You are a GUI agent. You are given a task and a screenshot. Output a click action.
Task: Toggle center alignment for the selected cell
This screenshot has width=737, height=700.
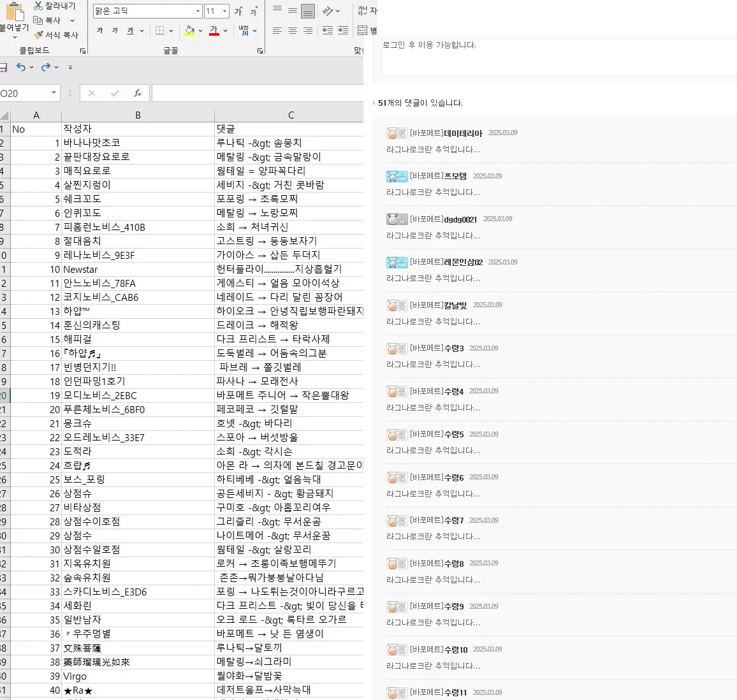pos(293,30)
